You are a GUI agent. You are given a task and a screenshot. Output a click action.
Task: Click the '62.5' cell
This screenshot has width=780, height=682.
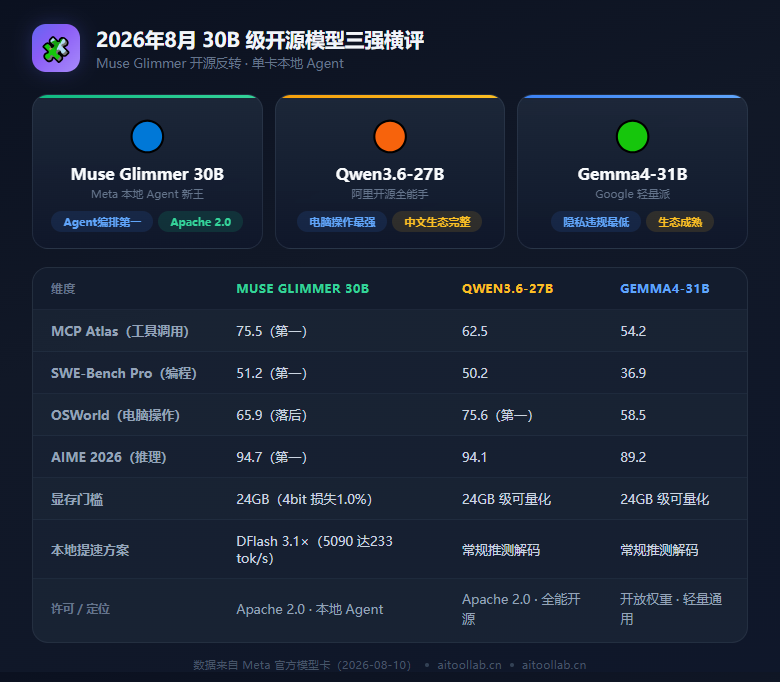[475, 331]
